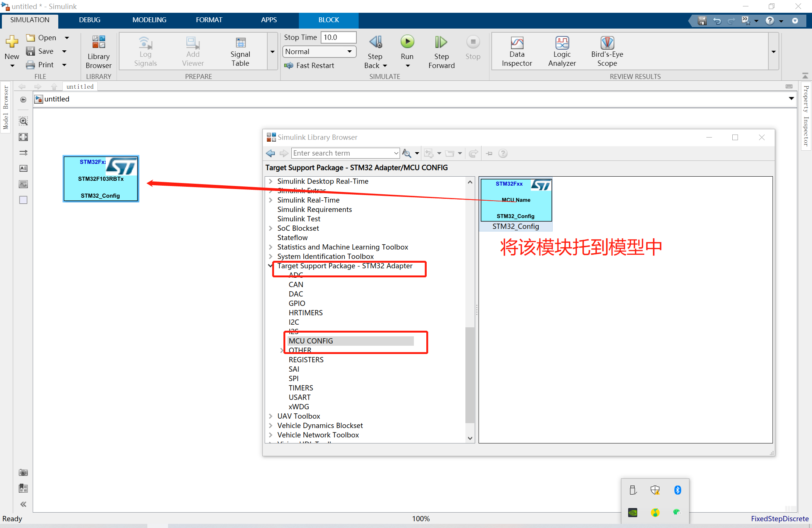Open Bird's-Eye Scope
The height and width of the screenshot is (528, 812).
tap(607, 52)
